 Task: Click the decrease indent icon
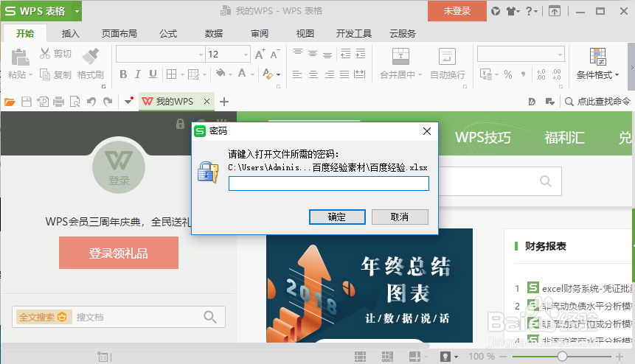pos(345,53)
